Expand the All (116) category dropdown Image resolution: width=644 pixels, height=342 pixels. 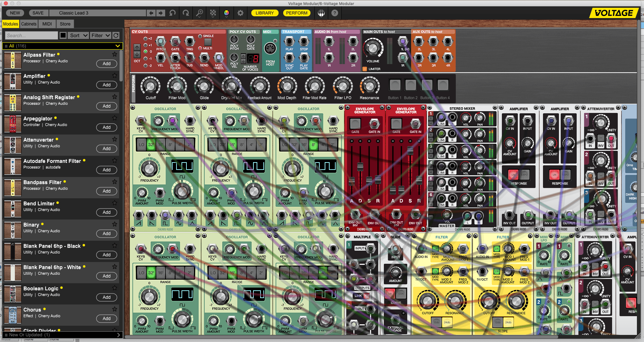[x=63, y=46]
